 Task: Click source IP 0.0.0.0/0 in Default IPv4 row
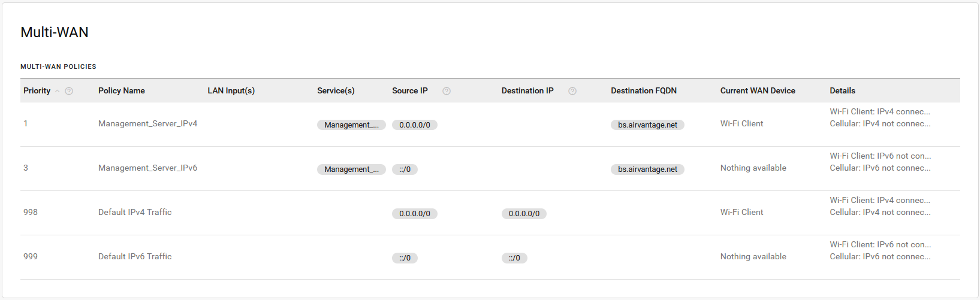click(x=415, y=214)
